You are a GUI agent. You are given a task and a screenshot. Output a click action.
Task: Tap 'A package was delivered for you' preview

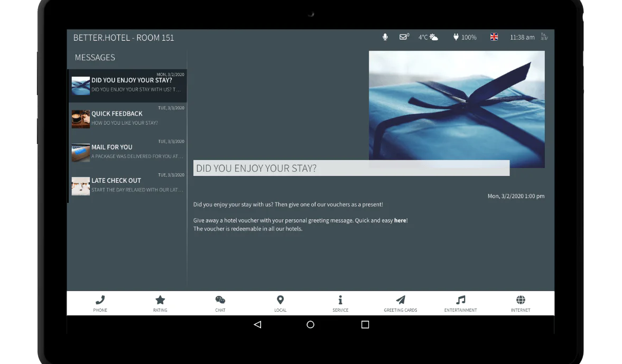137,156
